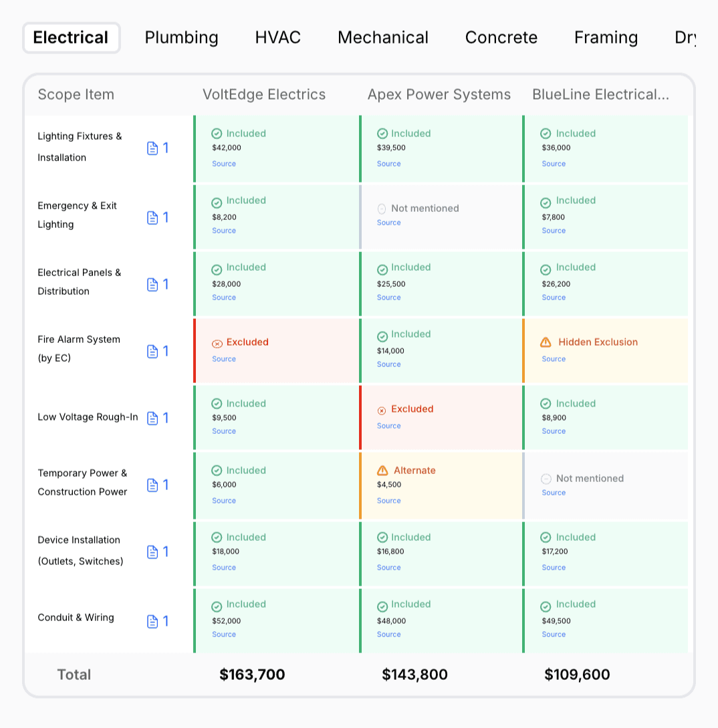Click Apex Not mentioned icon for Emergency Lighting
Image resolution: width=718 pixels, height=728 pixels.
point(382,209)
